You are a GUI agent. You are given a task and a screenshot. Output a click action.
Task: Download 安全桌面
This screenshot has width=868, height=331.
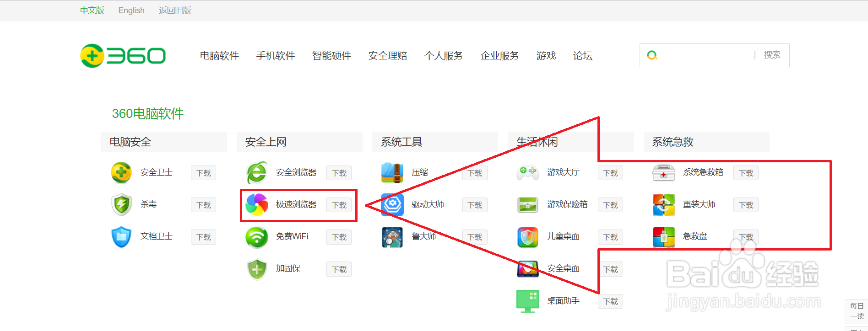[x=610, y=269]
